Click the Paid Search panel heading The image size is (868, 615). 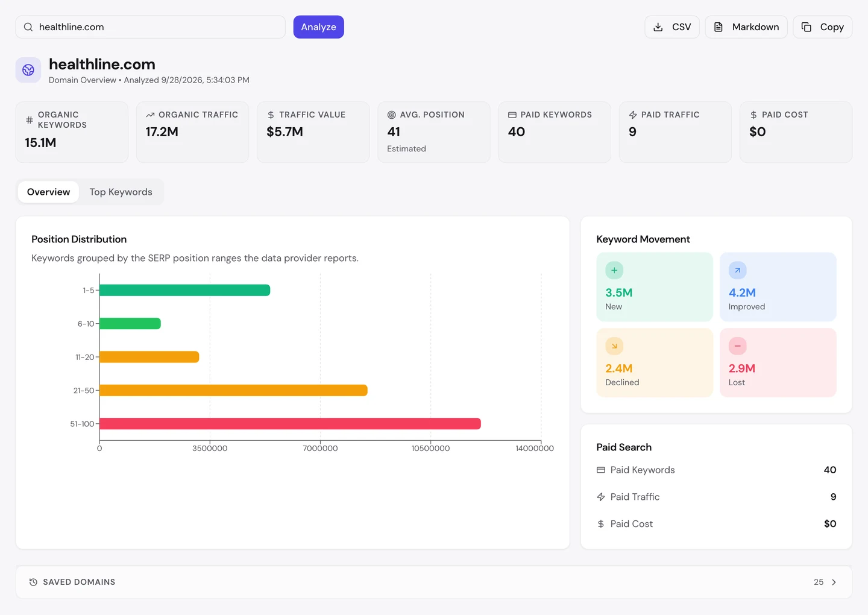624,447
